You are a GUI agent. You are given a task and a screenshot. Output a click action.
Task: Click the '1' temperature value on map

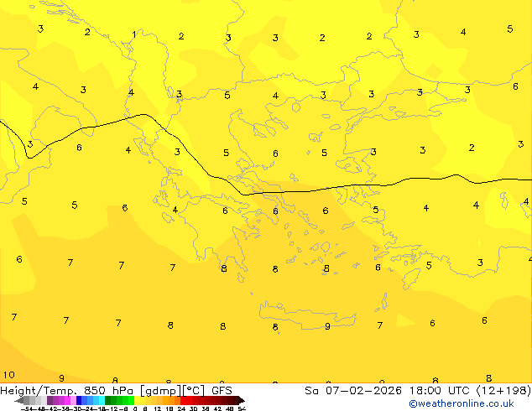(x=134, y=34)
